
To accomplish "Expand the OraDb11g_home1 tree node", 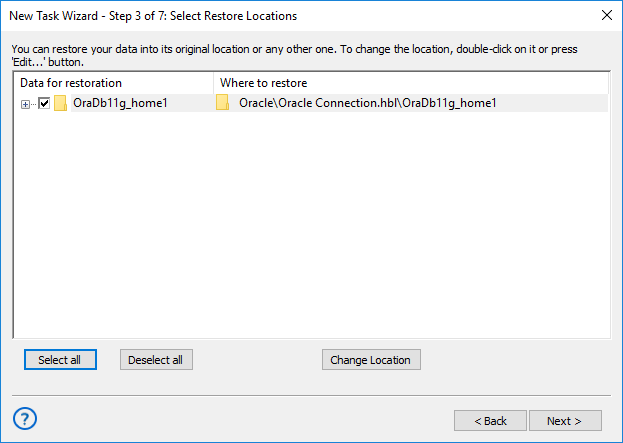I will click(26, 104).
